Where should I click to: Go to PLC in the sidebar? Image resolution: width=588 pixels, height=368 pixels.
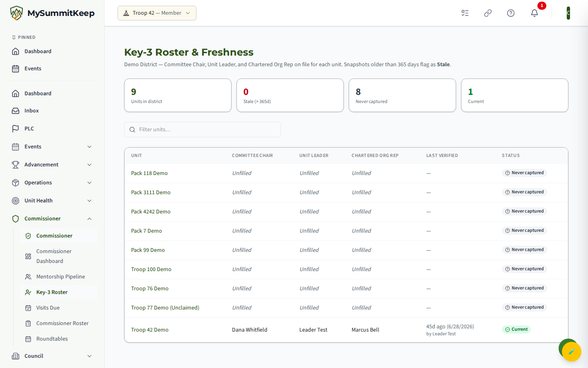(52, 129)
